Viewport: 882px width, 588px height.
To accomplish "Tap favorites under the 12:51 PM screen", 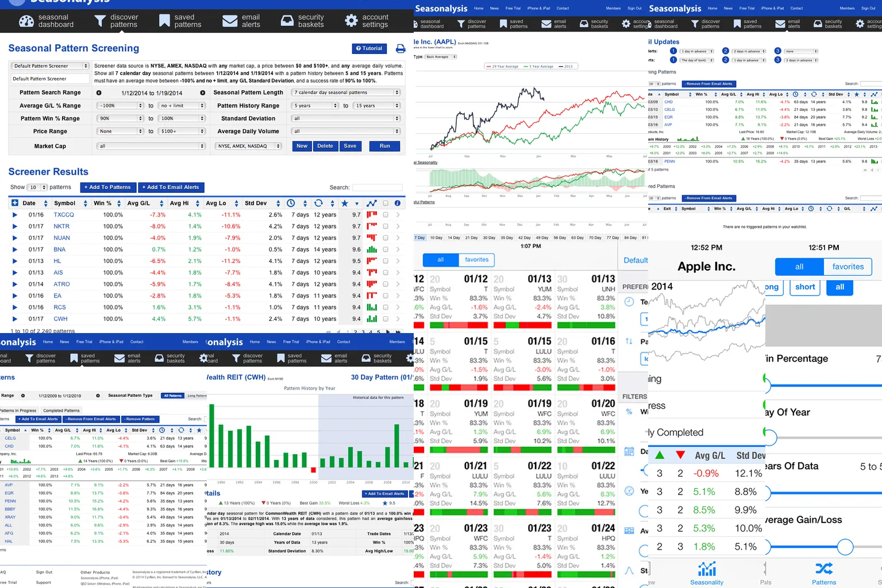I will pyautogui.click(x=848, y=267).
